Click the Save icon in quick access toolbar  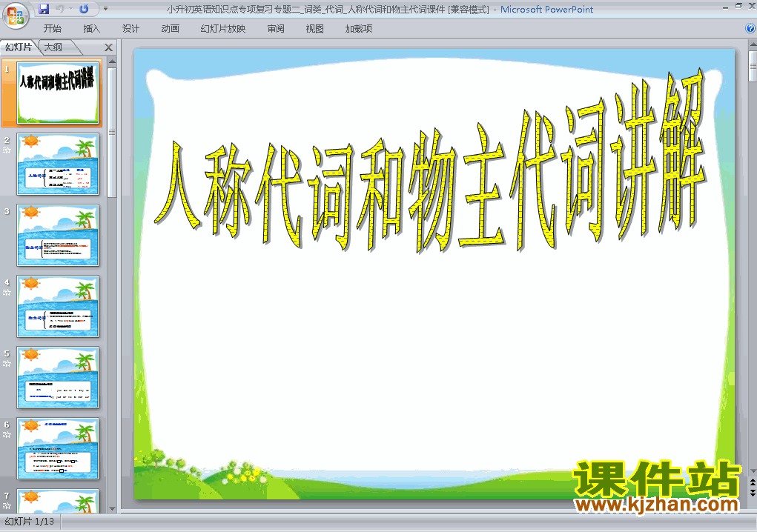[44, 9]
